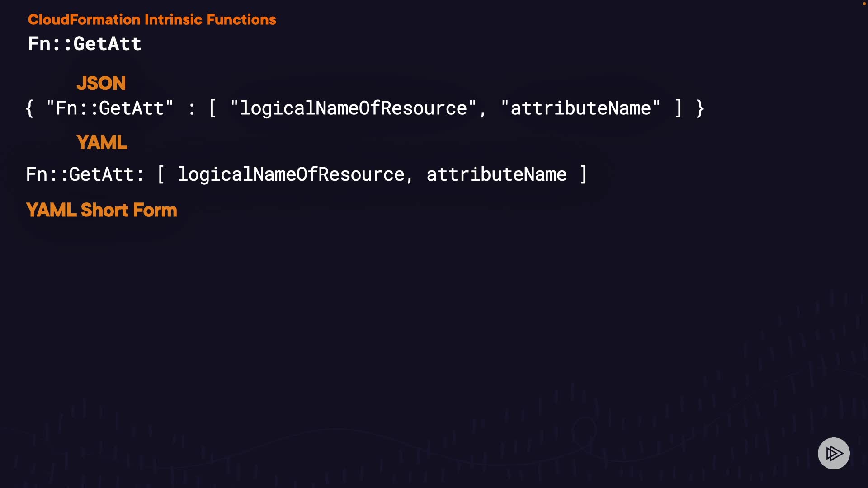Viewport: 868px width, 488px height.
Task: Click the CloudFormation Intrinsic Functions heading
Action: click(152, 19)
